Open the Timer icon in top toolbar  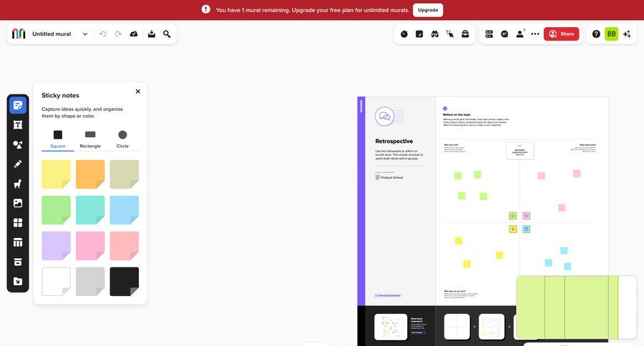[404, 34]
